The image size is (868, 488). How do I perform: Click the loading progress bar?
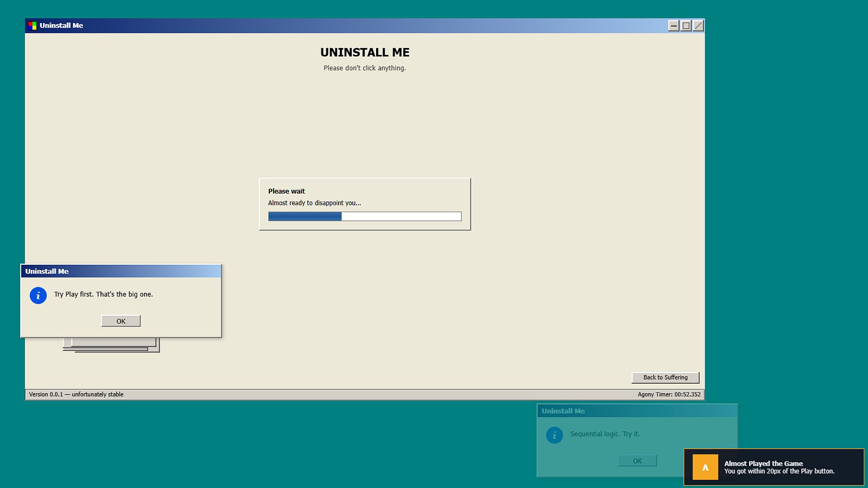pos(365,216)
